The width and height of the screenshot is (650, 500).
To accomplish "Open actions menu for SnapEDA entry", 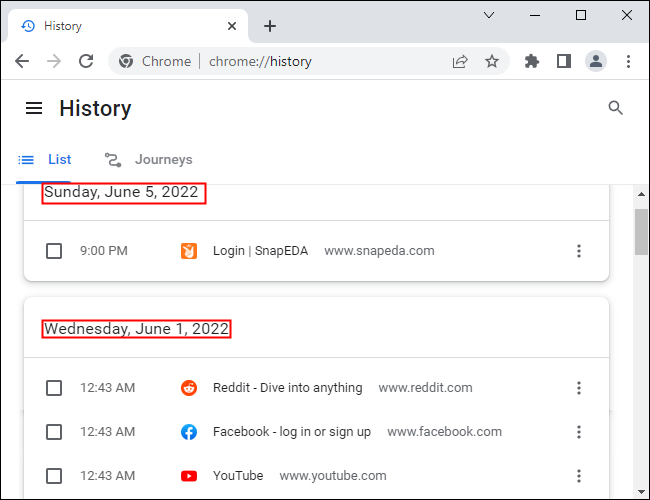I will point(579,251).
